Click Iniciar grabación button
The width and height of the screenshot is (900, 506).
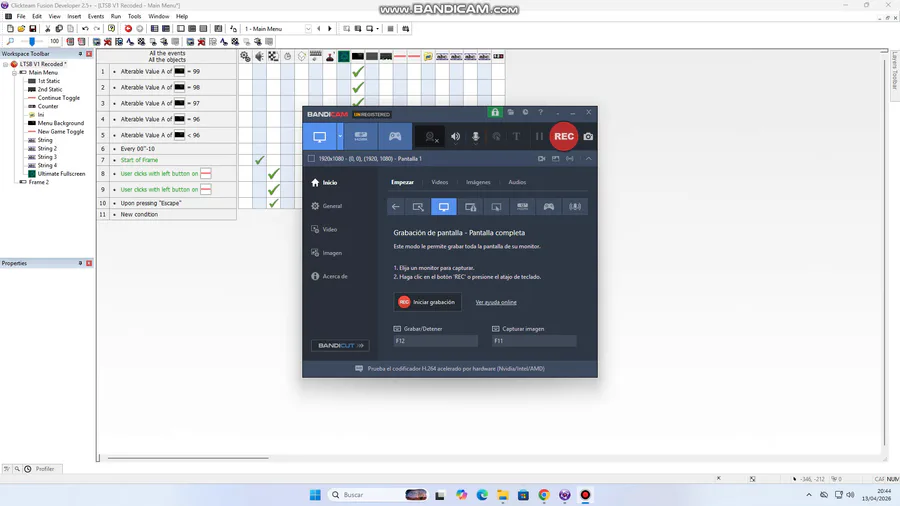[428, 302]
